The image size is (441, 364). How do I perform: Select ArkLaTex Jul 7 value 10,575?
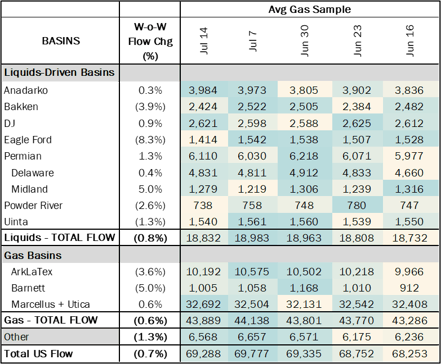pyautogui.click(x=252, y=272)
